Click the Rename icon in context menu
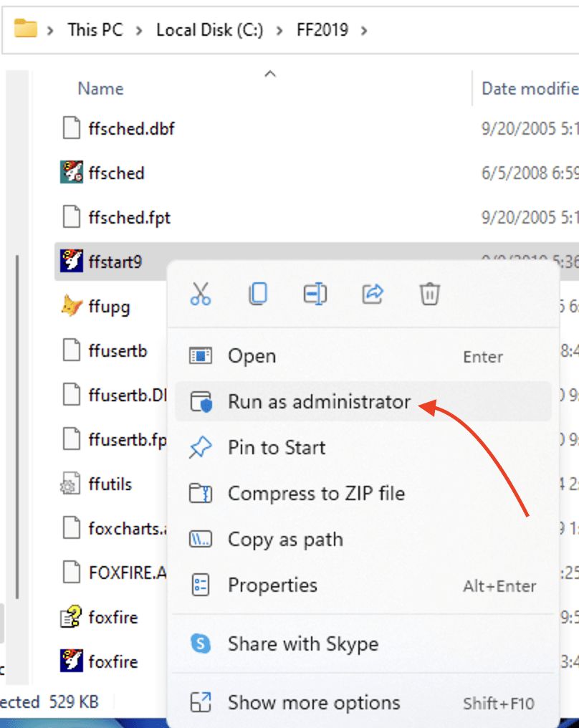The width and height of the screenshot is (579, 728). (315, 294)
